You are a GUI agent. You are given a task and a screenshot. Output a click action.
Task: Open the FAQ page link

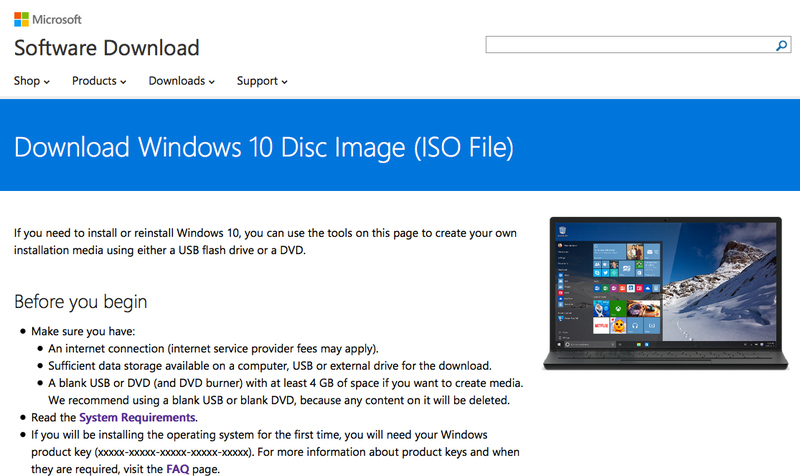pyautogui.click(x=178, y=469)
